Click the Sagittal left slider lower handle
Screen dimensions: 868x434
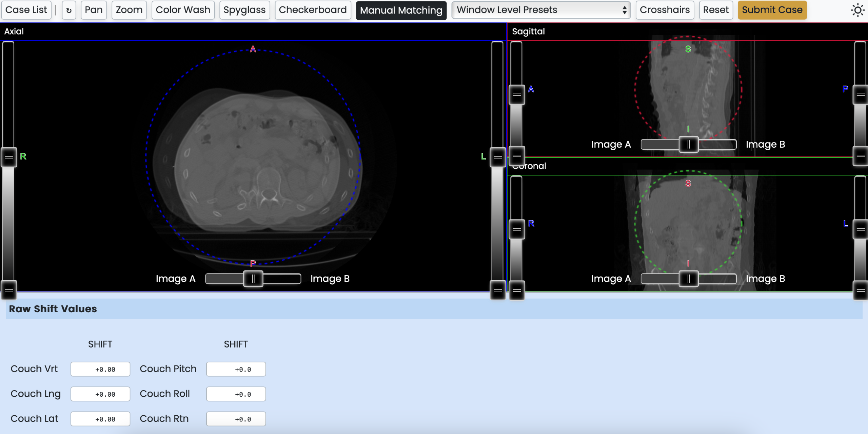tap(517, 156)
